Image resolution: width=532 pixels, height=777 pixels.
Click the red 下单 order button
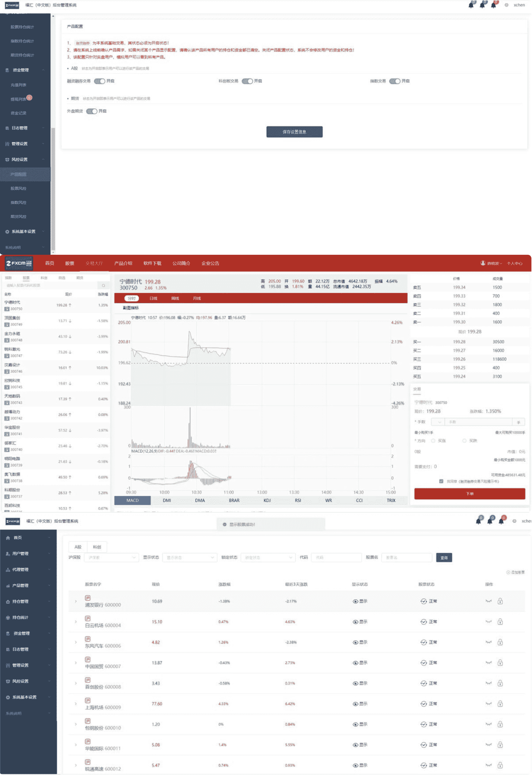[x=470, y=494]
